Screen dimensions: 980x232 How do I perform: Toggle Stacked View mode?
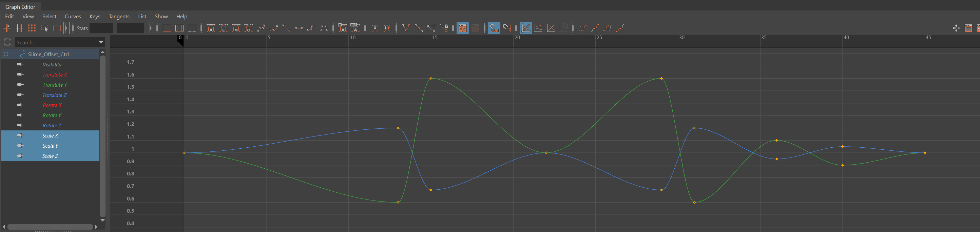[538, 28]
